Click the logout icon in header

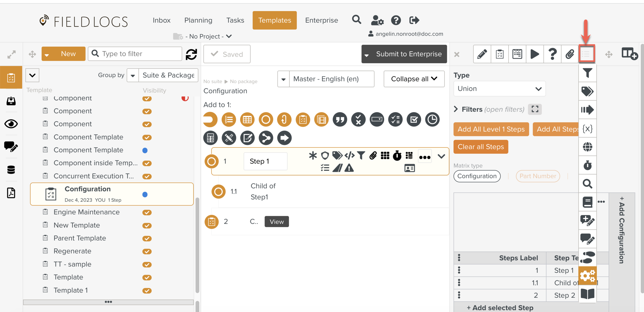[414, 20]
